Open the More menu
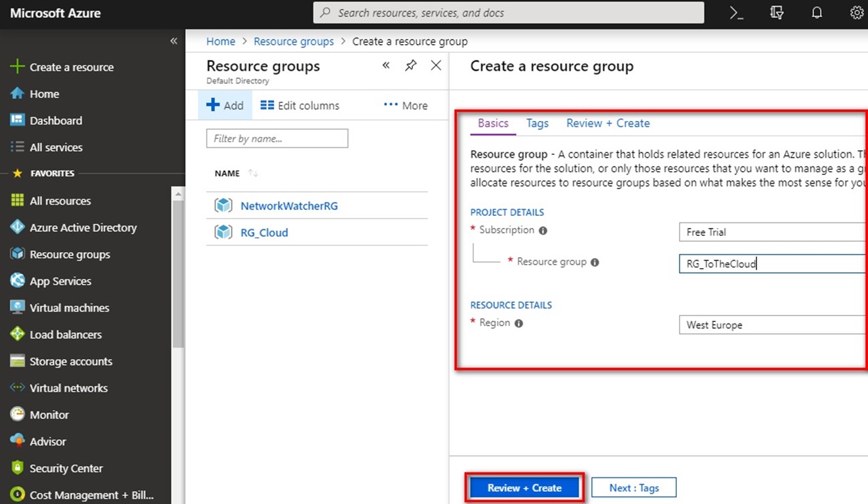This screenshot has height=504, width=868. 406,105
